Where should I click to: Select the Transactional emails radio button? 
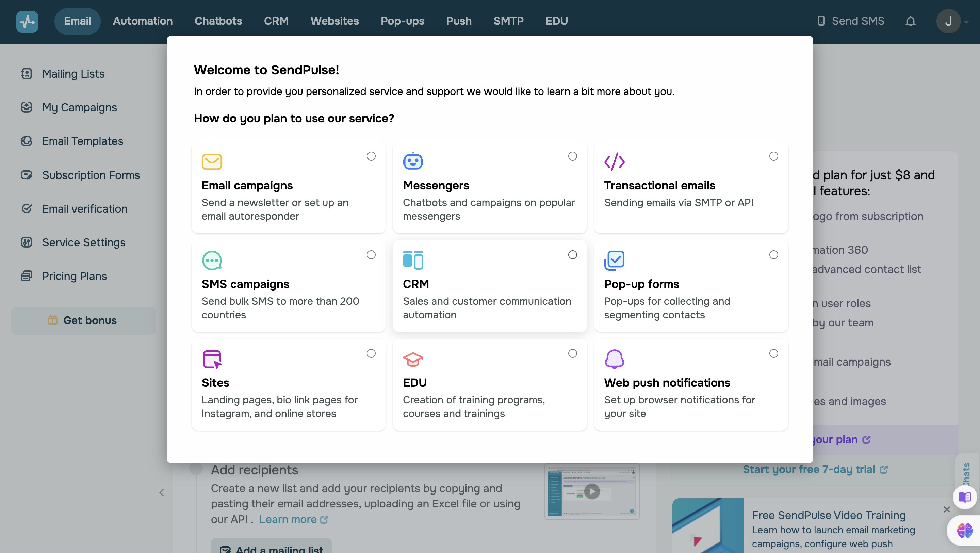(x=773, y=156)
